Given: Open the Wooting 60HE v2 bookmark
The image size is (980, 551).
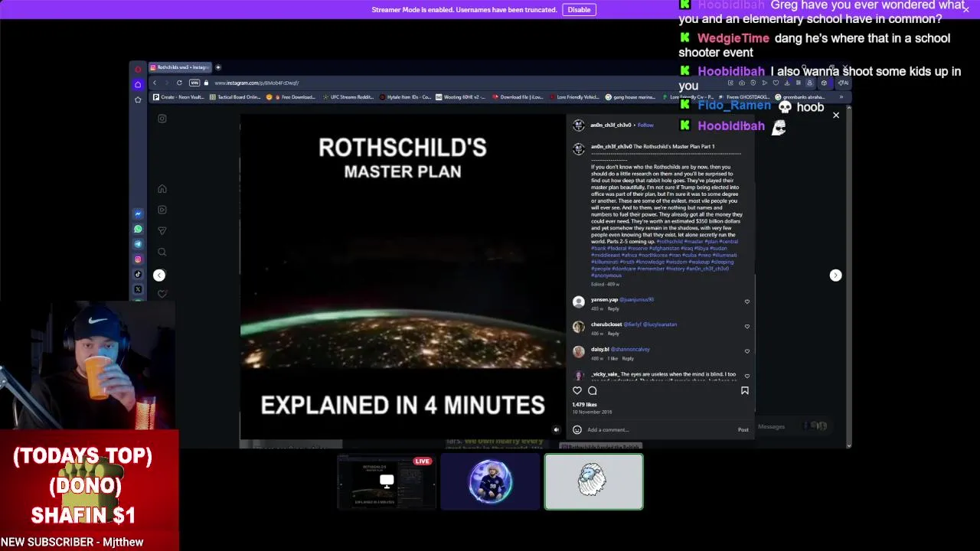Looking at the screenshot, I should point(461,97).
